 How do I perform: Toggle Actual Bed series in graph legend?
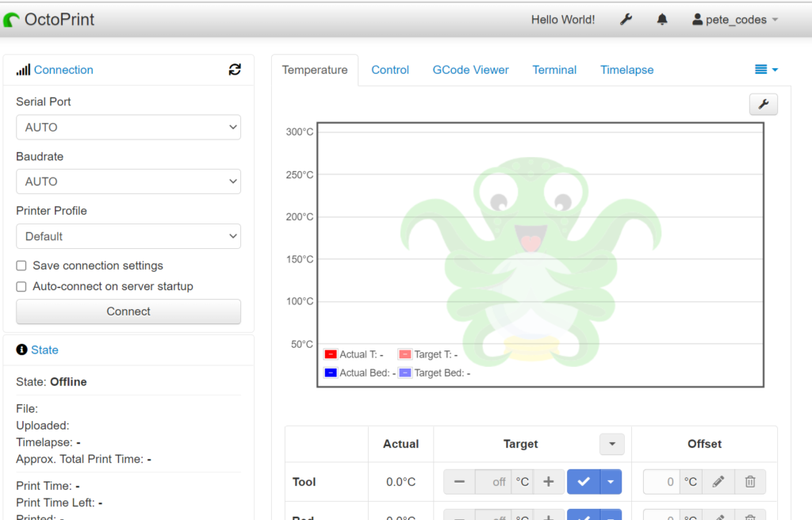tap(331, 373)
